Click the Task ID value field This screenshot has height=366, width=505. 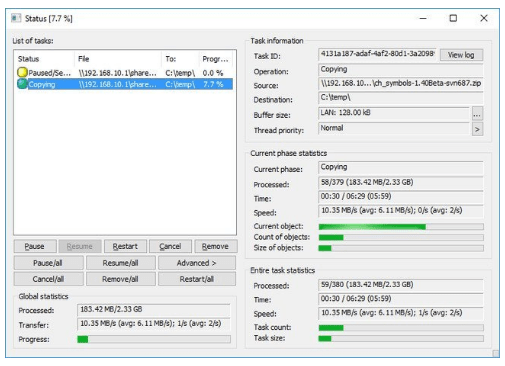pyautogui.click(x=377, y=54)
